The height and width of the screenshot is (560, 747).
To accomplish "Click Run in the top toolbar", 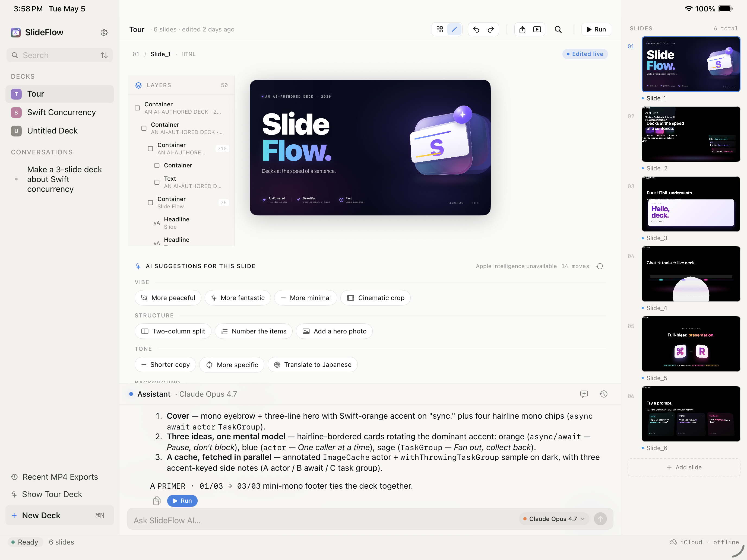I will (596, 29).
